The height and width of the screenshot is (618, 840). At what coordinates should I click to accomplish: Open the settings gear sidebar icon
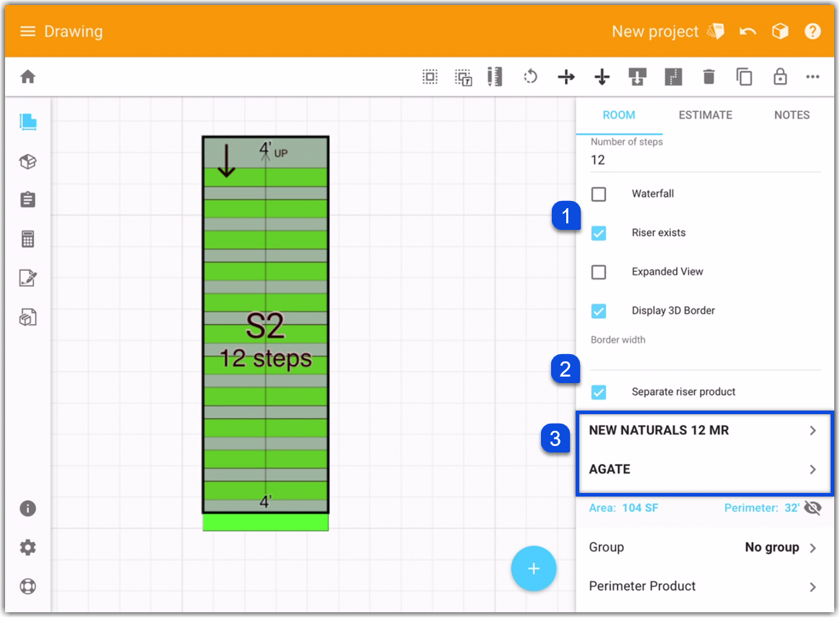tap(28, 547)
